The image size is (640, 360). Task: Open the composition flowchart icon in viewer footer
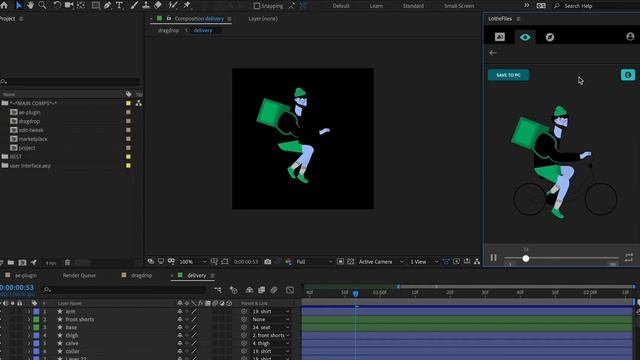[477, 262]
